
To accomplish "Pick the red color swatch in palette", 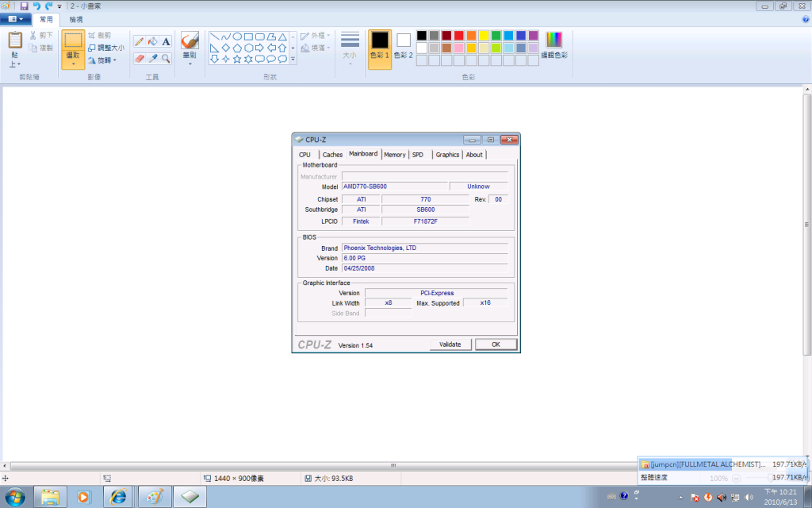I will 459,36.
